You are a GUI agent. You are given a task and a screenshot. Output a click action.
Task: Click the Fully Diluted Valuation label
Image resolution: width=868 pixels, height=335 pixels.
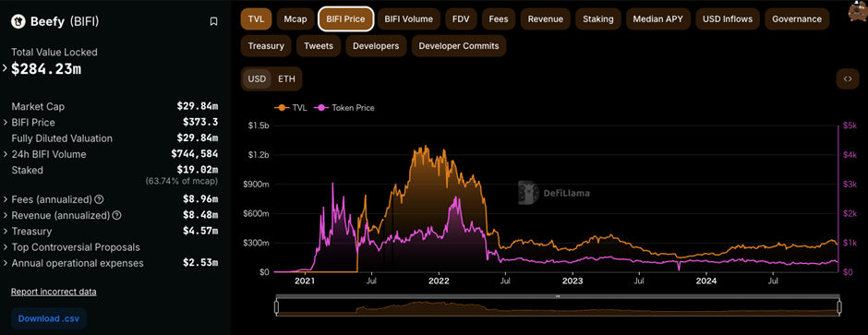pyautogui.click(x=62, y=138)
